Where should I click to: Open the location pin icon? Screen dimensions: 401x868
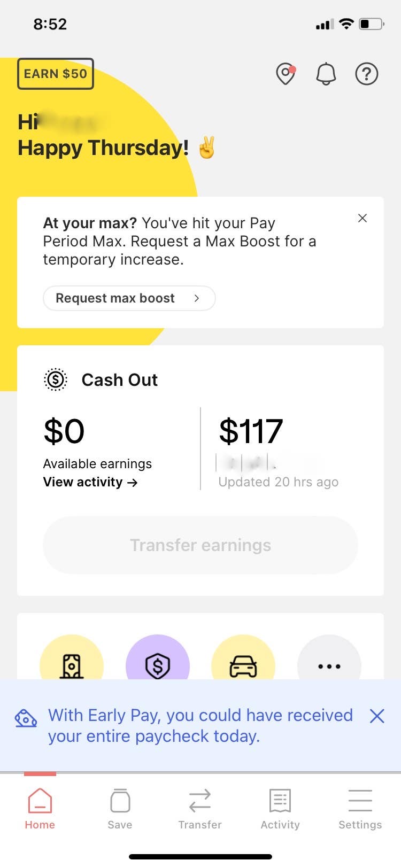pyautogui.click(x=286, y=74)
